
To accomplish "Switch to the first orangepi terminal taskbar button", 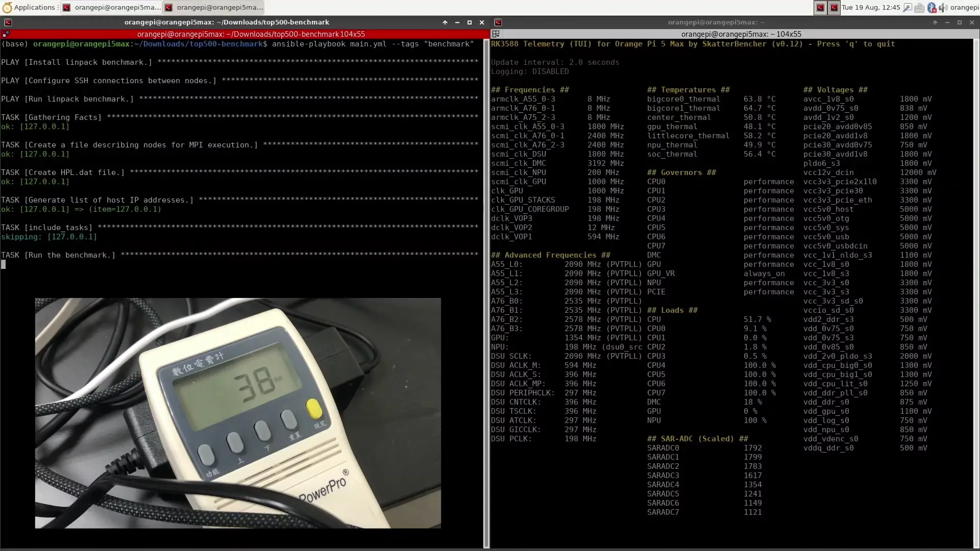I will coord(111,7).
